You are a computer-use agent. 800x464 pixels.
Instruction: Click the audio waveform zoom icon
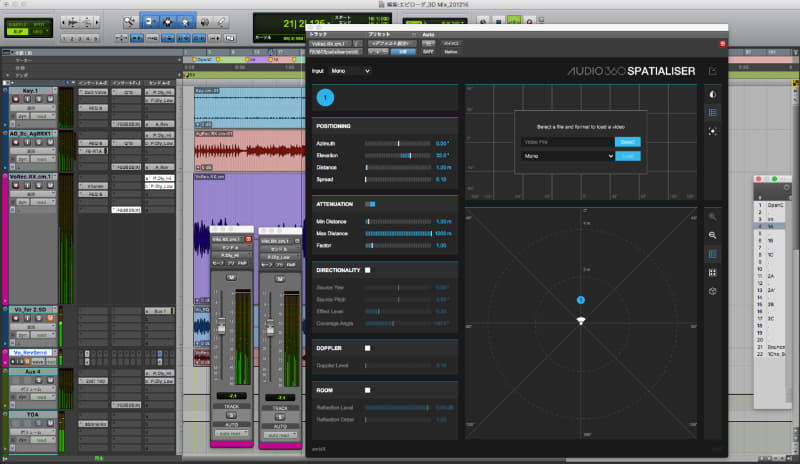(x=73, y=22)
